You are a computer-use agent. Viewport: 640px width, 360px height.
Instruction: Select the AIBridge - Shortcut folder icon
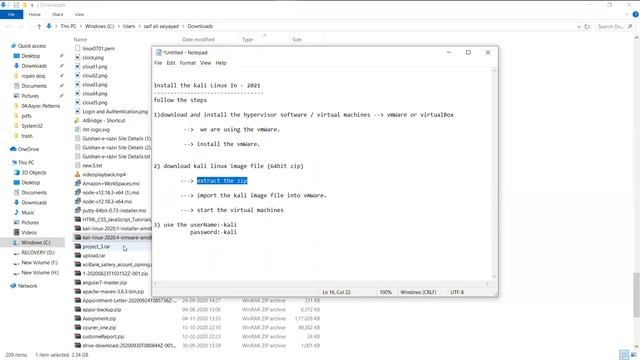(77, 120)
